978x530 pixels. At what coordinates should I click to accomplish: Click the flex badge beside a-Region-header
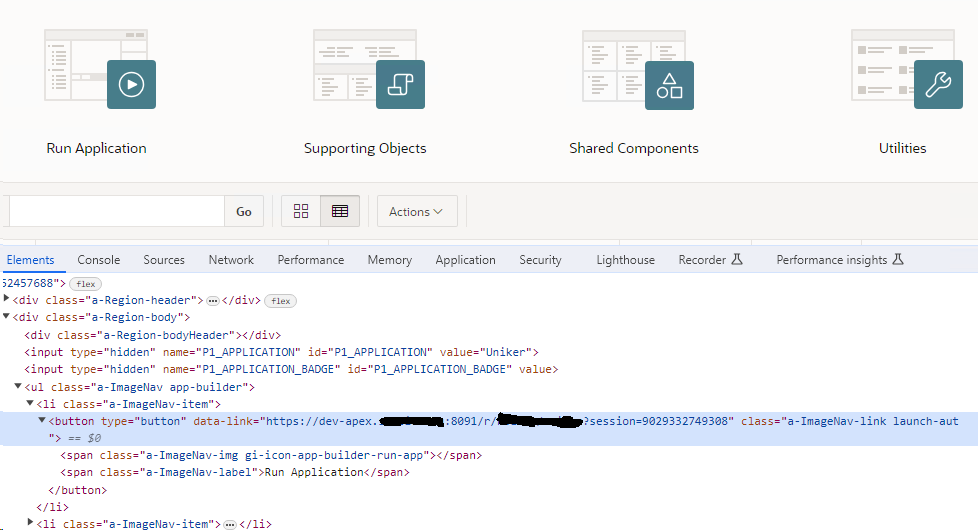coord(280,301)
